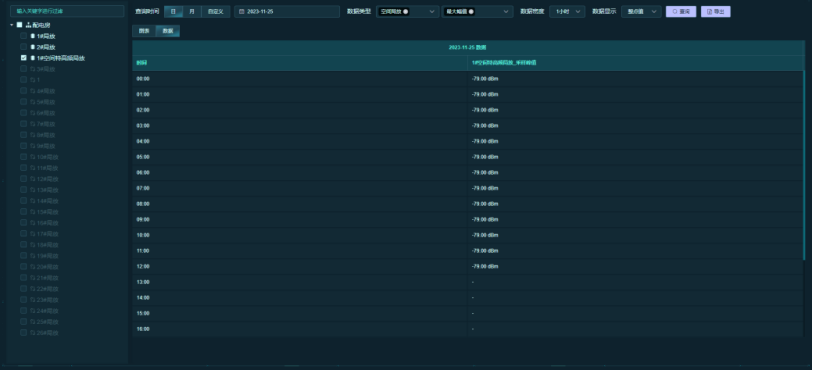
Task: Select the 16#局放 tree item label
Action: [x=47, y=223]
